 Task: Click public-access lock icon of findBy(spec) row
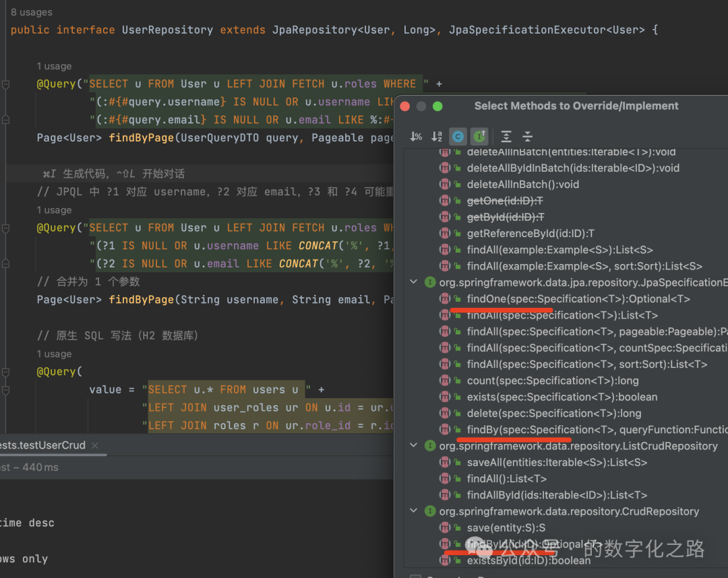[x=458, y=430]
